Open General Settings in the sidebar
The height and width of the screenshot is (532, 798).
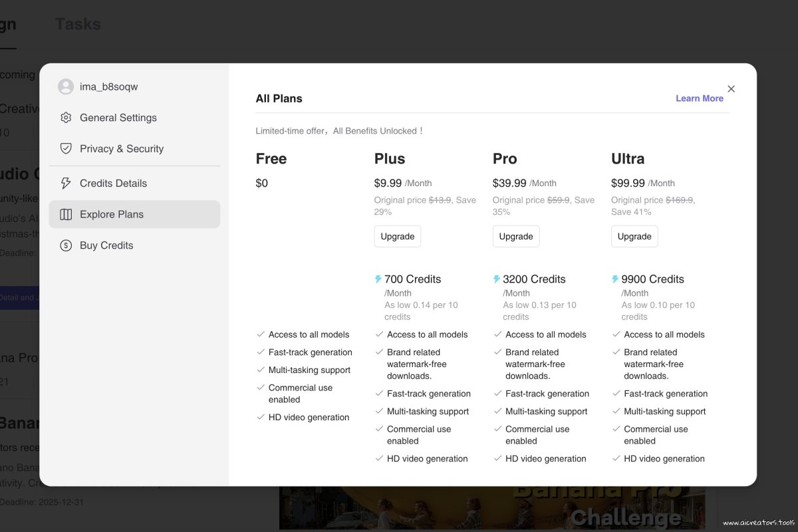point(118,118)
